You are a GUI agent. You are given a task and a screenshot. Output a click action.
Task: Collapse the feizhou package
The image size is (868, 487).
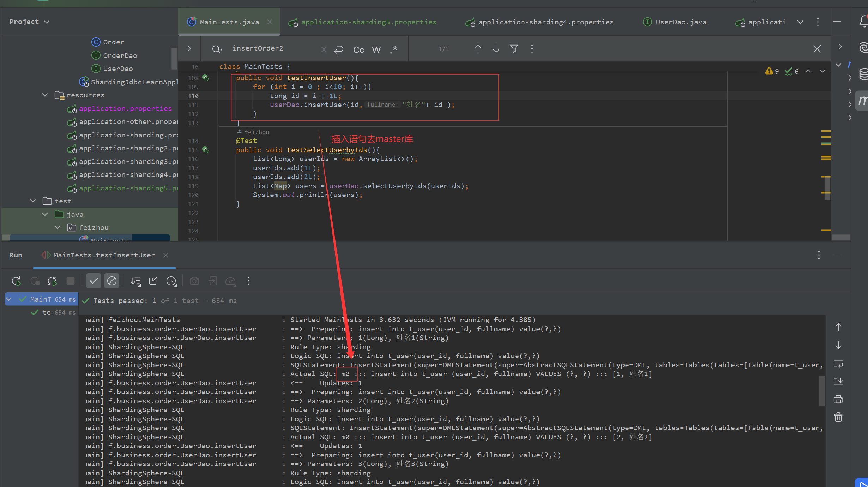pos(57,227)
